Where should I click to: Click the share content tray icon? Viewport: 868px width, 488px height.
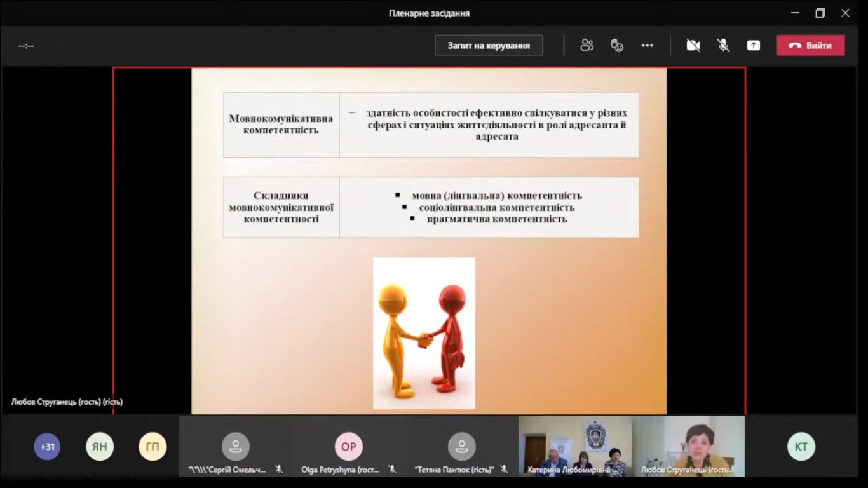[x=753, y=46]
